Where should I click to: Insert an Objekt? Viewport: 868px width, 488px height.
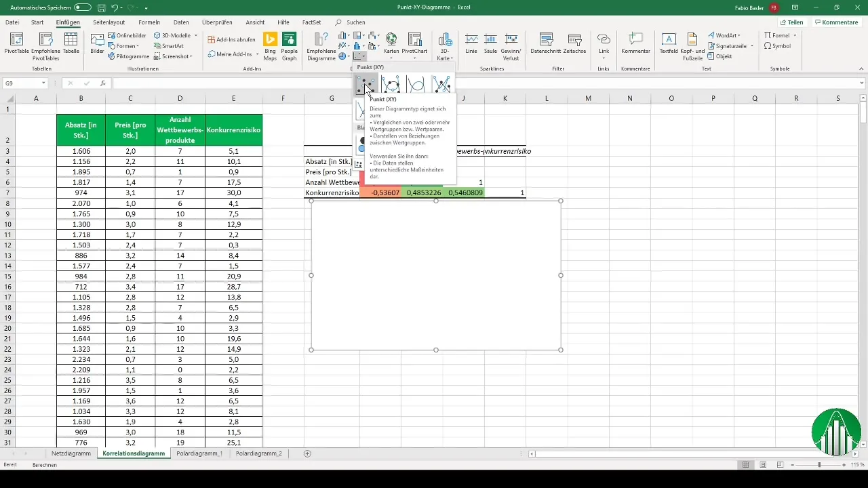[719, 56]
